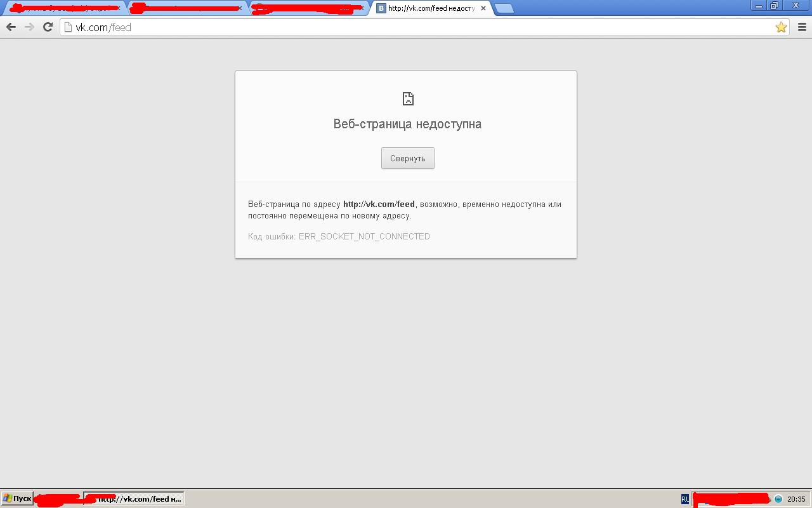Reload the vk.com/feed page

pyautogui.click(x=48, y=27)
